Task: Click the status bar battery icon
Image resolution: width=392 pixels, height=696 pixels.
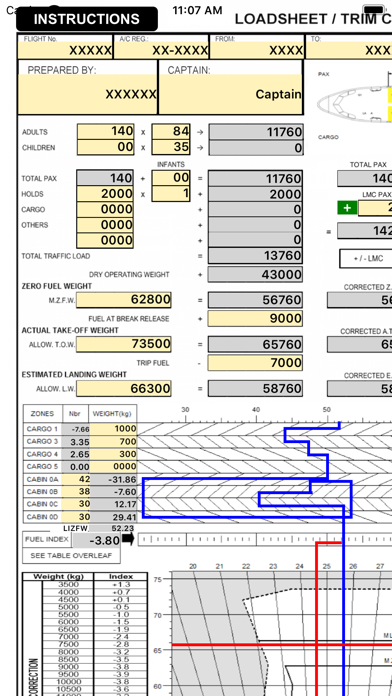Action: point(373,10)
